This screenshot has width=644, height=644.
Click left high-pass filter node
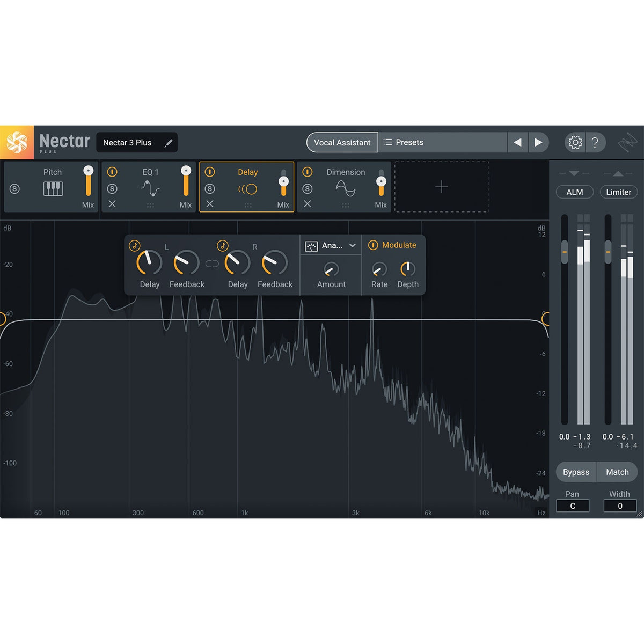[2, 320]
